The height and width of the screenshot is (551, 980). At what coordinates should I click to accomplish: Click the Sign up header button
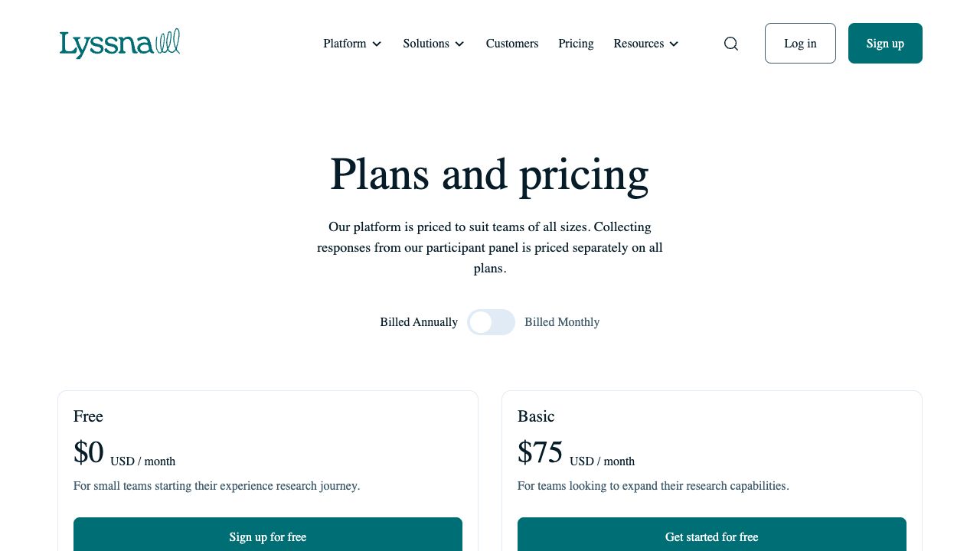point(885,44)
